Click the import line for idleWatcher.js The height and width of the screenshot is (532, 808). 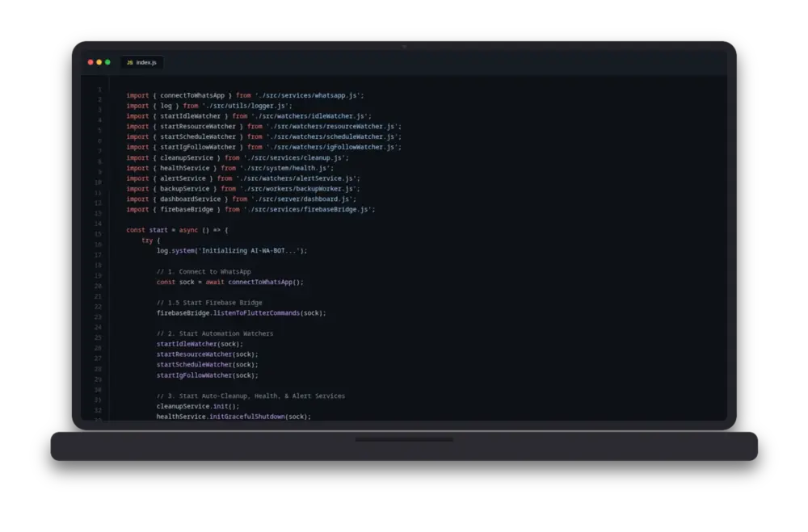pos(249,116)
